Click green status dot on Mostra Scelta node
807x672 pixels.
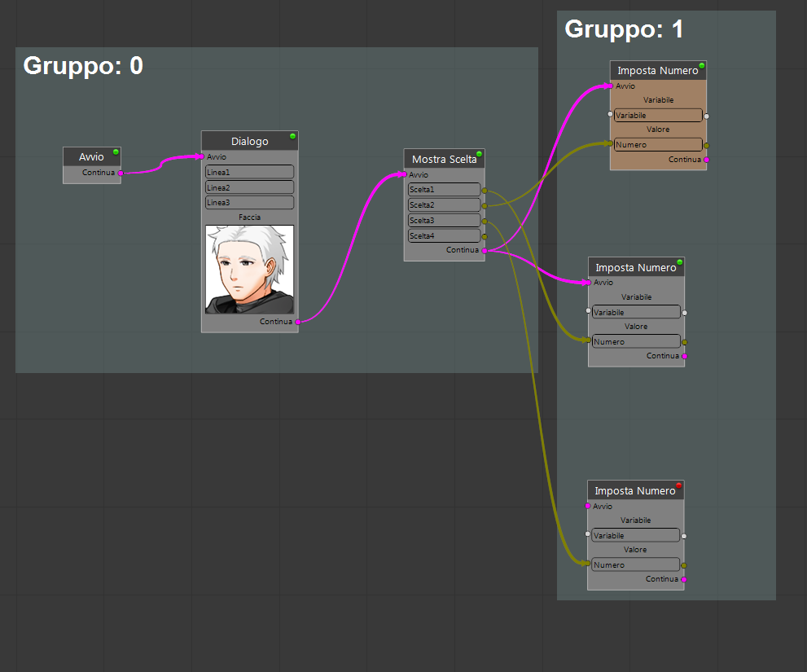tap(479, 154)
